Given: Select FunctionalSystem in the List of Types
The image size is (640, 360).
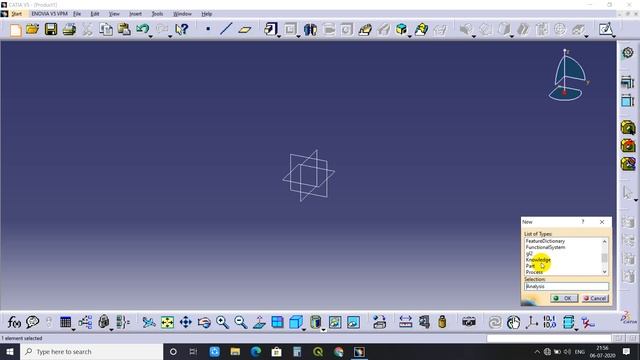Looking at the screenshot, I should (x=545, y=247).
